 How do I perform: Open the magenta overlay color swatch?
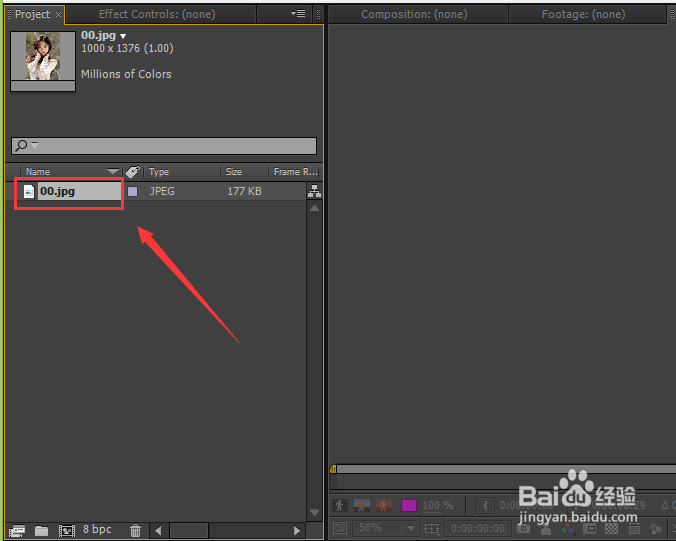tap(409, 505)
